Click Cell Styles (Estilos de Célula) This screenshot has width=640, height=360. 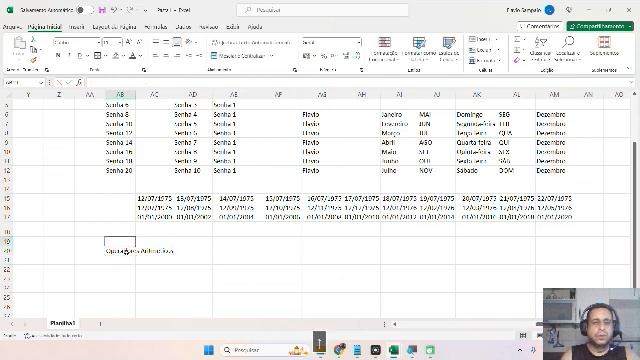(x=449, y=49)
